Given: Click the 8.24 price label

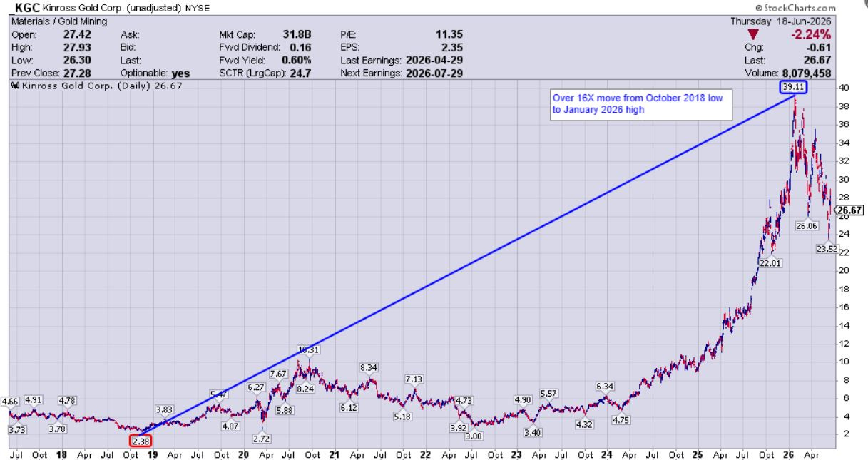Looking at the screenshot, I should click(x=306, y=389).
